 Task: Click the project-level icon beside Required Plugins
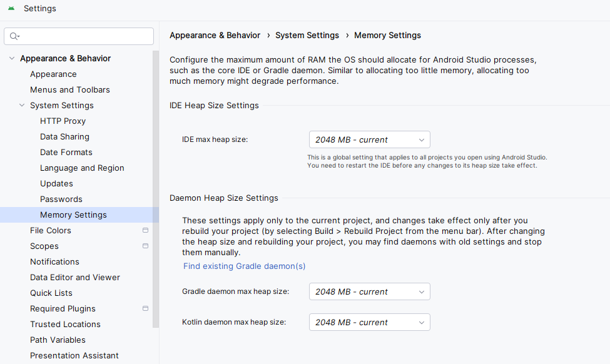146,308
